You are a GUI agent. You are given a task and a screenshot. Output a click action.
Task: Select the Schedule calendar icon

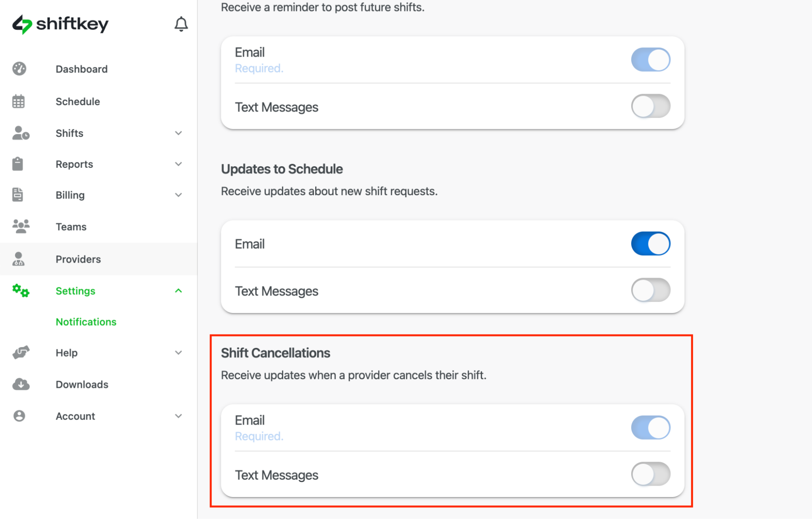click(20, 101)
